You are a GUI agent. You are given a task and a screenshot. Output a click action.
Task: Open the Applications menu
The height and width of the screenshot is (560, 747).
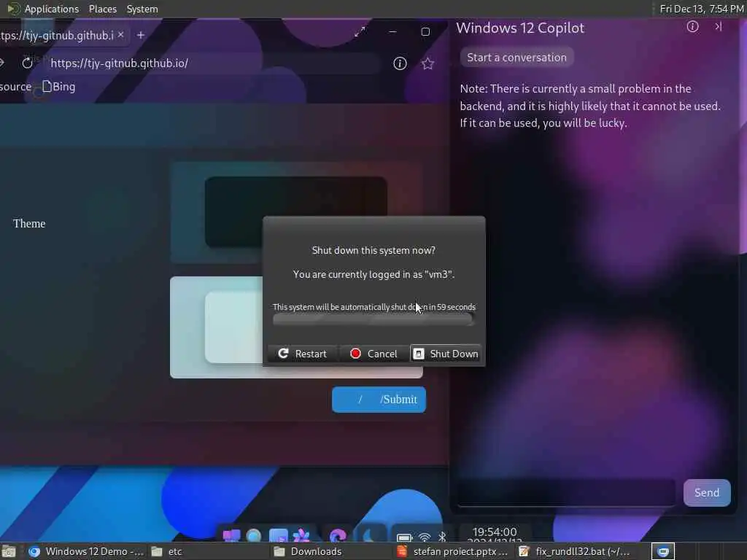click(x=52, y=9)
